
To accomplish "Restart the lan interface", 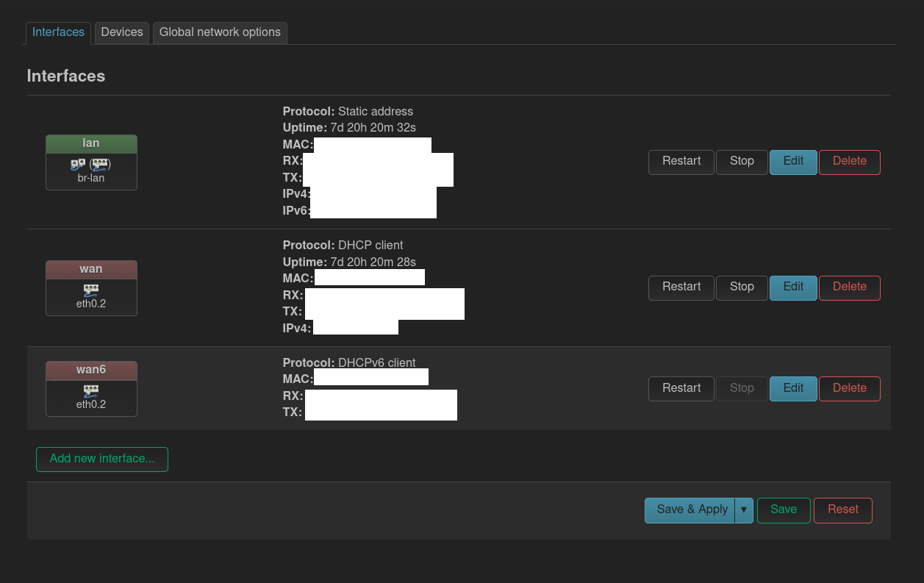I will 681,162.
